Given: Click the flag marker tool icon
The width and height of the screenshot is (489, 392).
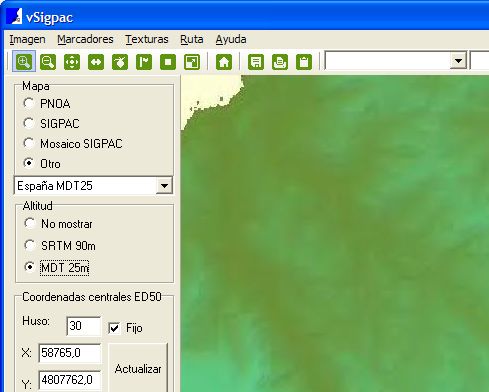Looking at the screenshot, I should point(144,62).
